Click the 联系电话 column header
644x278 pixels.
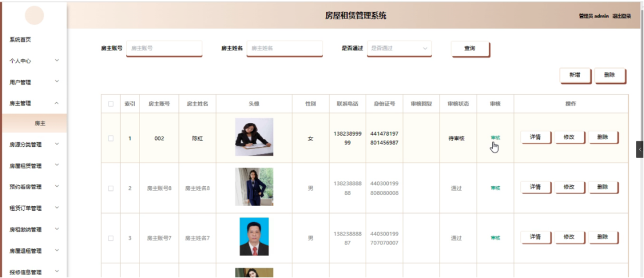click(x=348, y=104)
